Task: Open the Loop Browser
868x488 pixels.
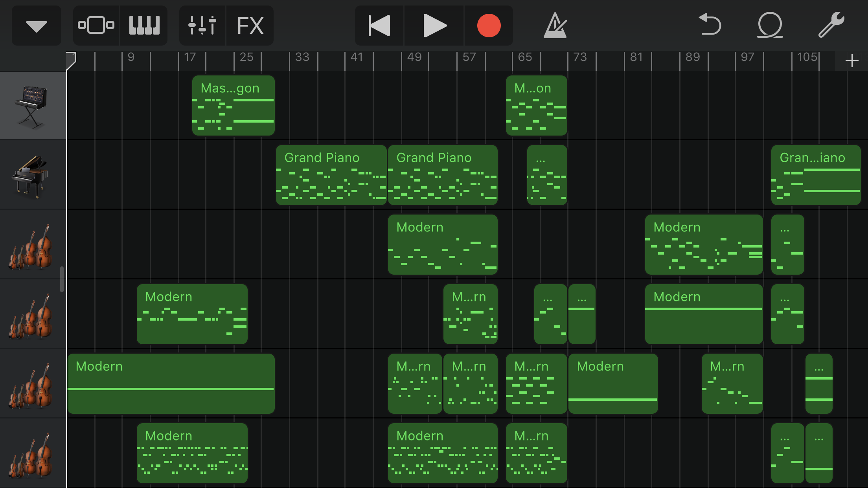Action: click(x=770, y=25)
